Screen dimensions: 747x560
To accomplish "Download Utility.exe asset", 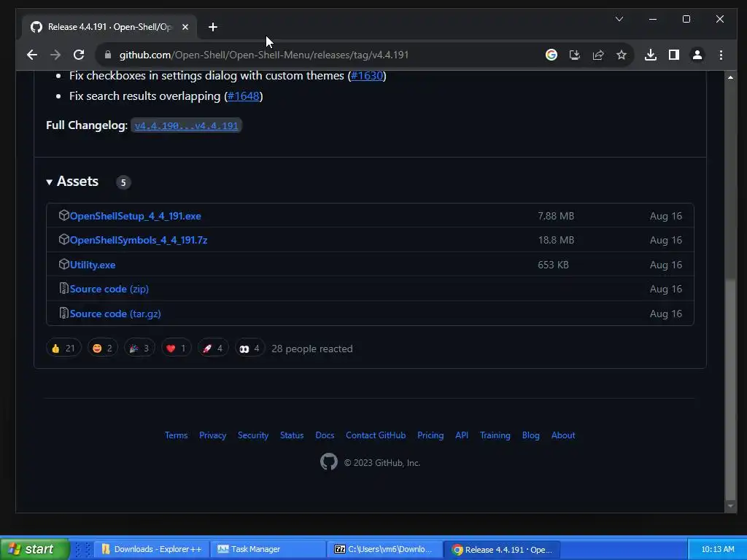I will tap(93, 265).
